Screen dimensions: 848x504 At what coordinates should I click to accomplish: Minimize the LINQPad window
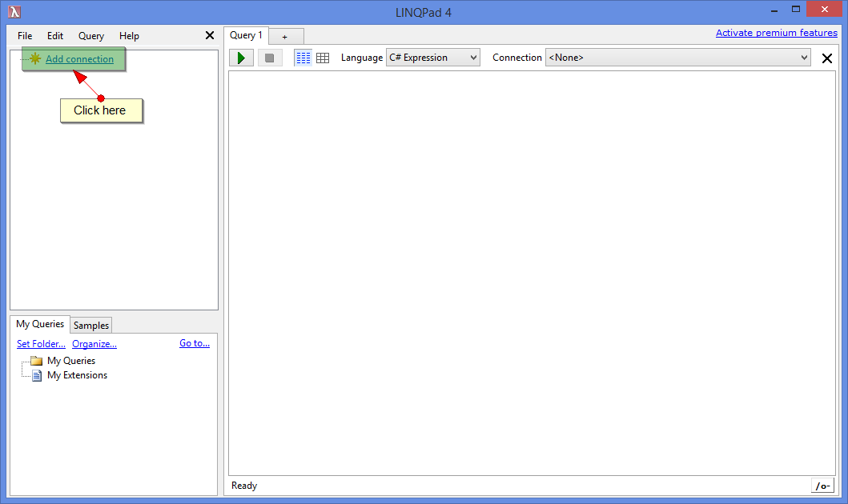774,10
